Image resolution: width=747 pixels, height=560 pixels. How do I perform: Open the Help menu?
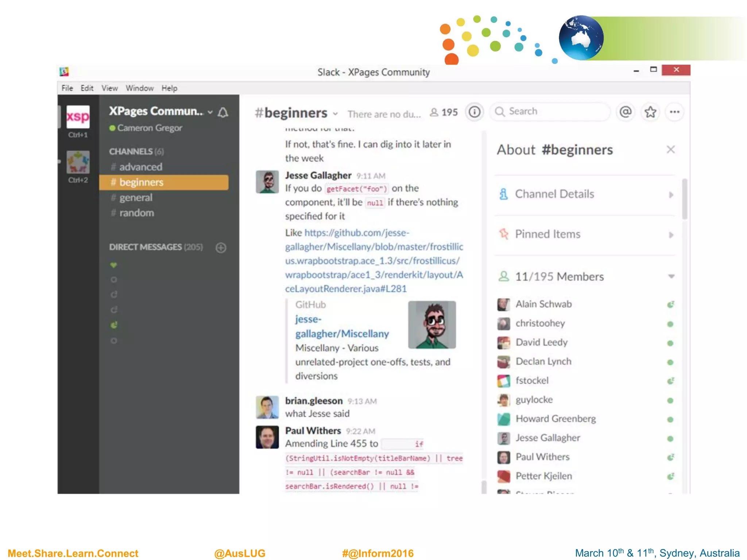tap(169, 88)
